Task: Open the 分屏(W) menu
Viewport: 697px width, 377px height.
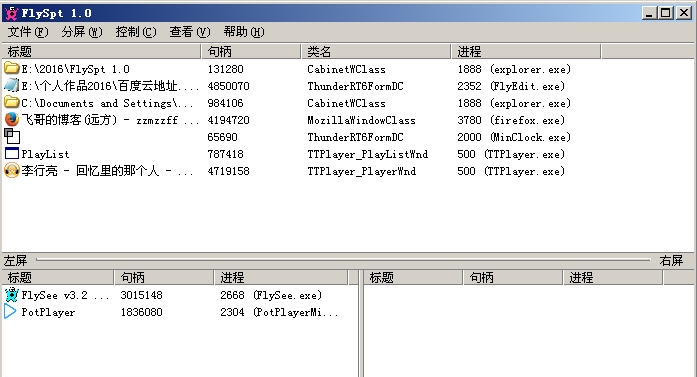Action: pyautogui.click(x=82, y=32)
